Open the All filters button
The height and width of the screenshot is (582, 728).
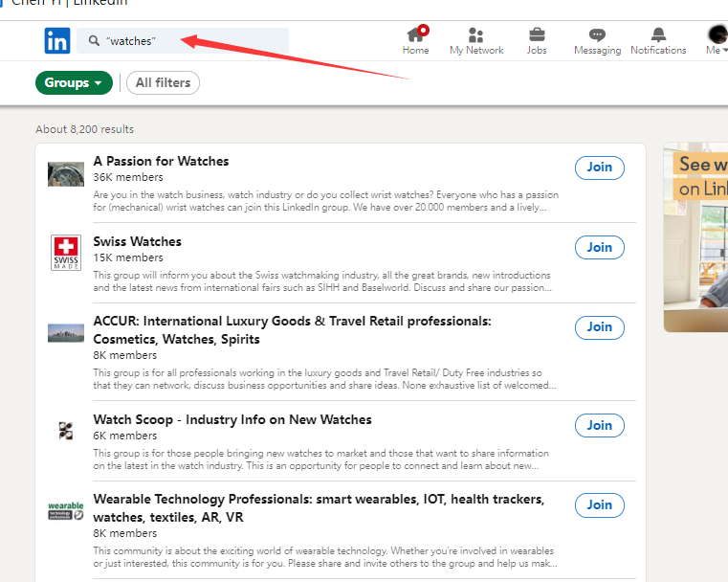163,82
